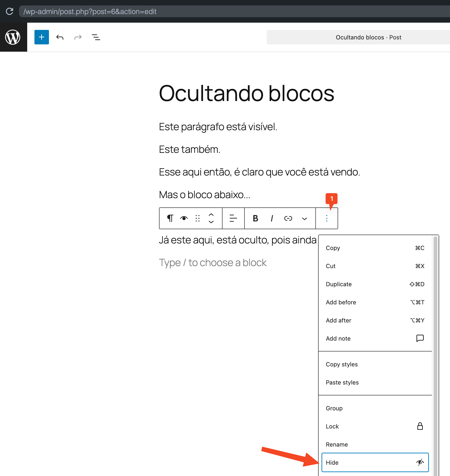
Task: Open the block inserter with the plus icon
Action: coord(41,37)
